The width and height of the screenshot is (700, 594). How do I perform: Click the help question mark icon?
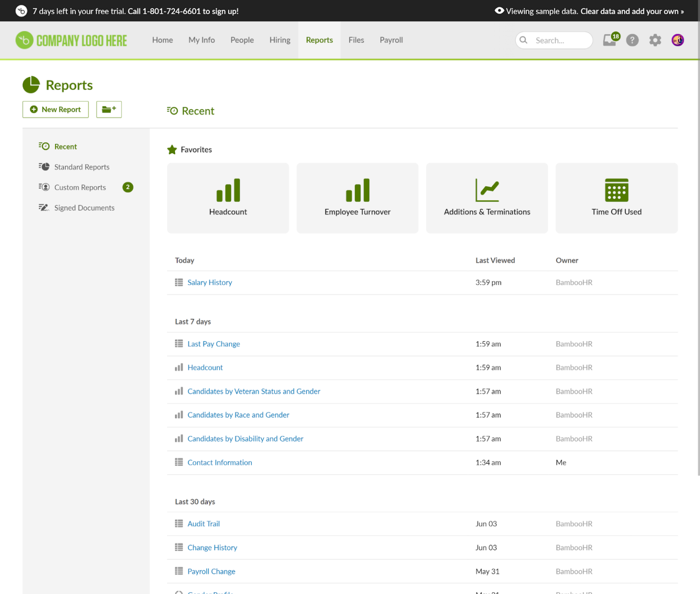click(632, 40)
